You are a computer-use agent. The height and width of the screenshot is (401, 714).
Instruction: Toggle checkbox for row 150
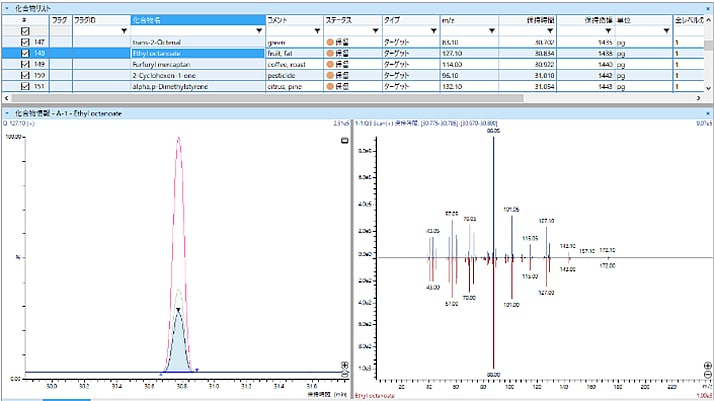[25, 76]
